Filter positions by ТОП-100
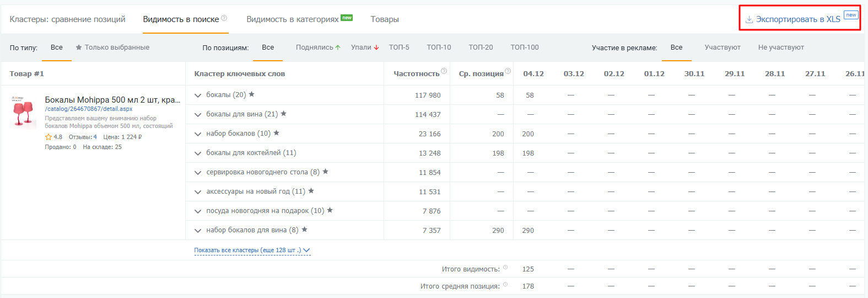The width and height of the screenshot is (868, 298). pos(525,47)
